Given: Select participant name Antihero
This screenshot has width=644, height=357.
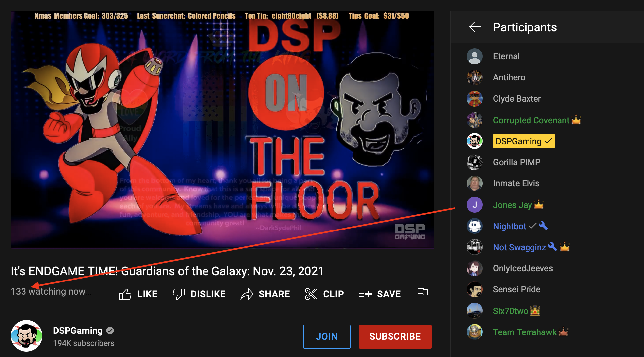Looking at the screenshot, I should point(509,77).
